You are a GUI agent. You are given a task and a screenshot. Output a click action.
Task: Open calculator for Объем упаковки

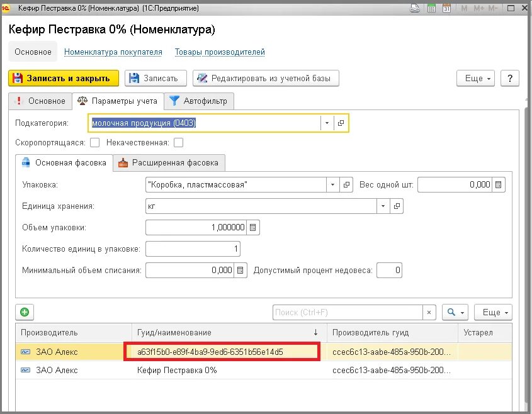pyautogui.click(x=252, y=228)
